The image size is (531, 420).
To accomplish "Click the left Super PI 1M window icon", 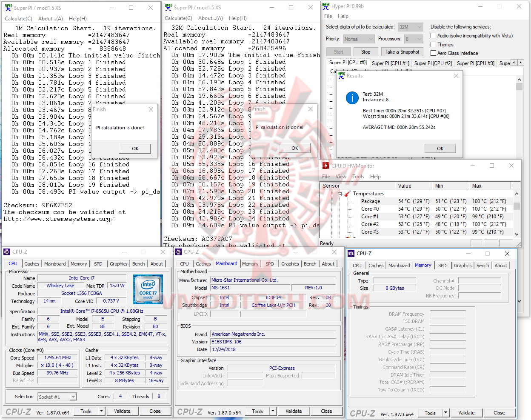I will click(x=8, y=8).
